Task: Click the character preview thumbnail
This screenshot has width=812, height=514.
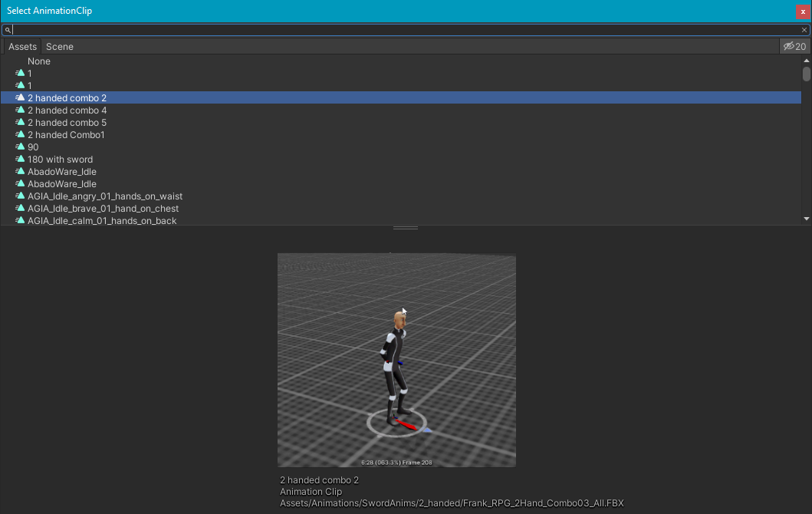Action: [x=396, y=360]
